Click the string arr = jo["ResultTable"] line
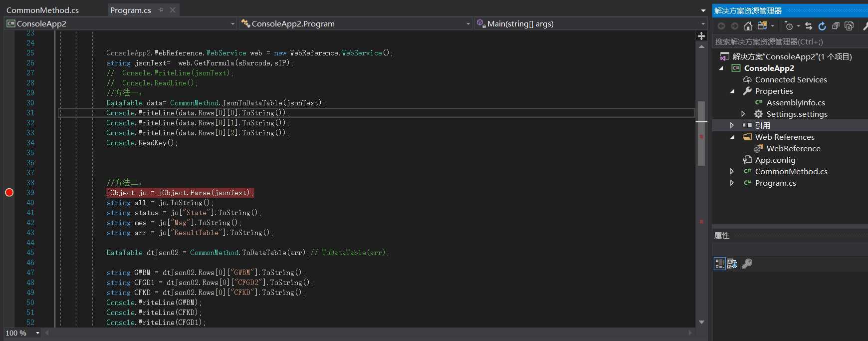Viewport: 868px width, 341px height. click(190, 233)
